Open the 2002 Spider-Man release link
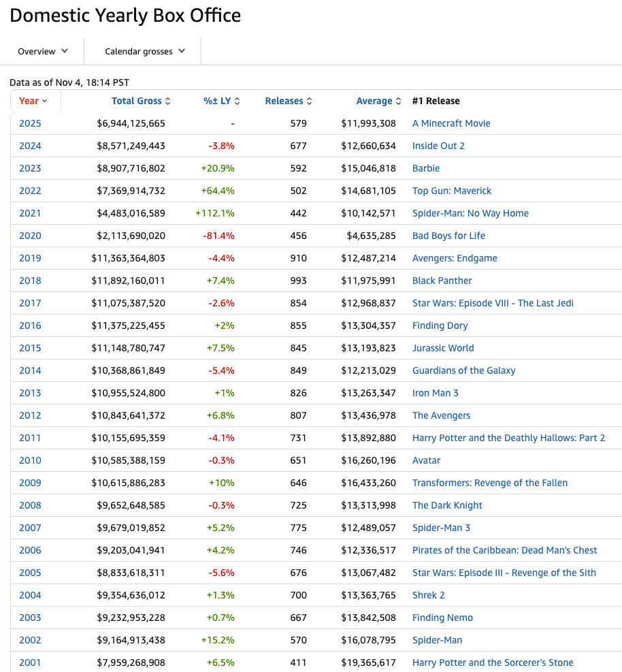 pos(437,640)
